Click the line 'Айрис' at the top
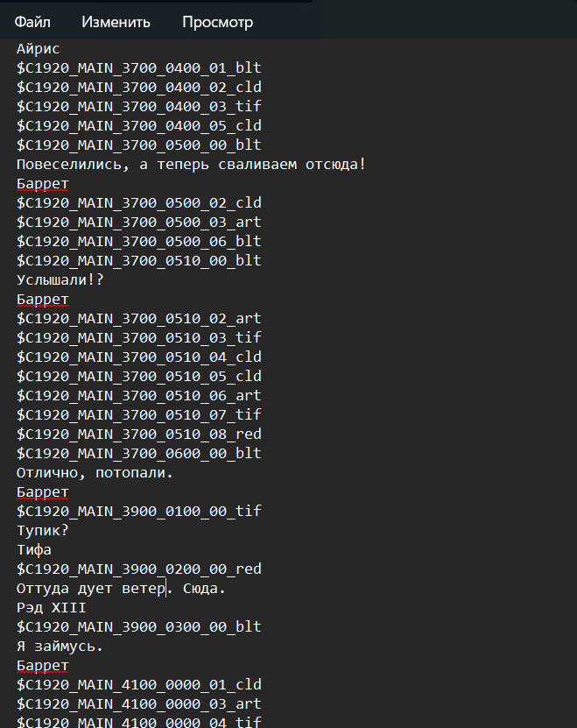This screenshot has height=728, width=577. pyautogui.click(x=38, y=49)
